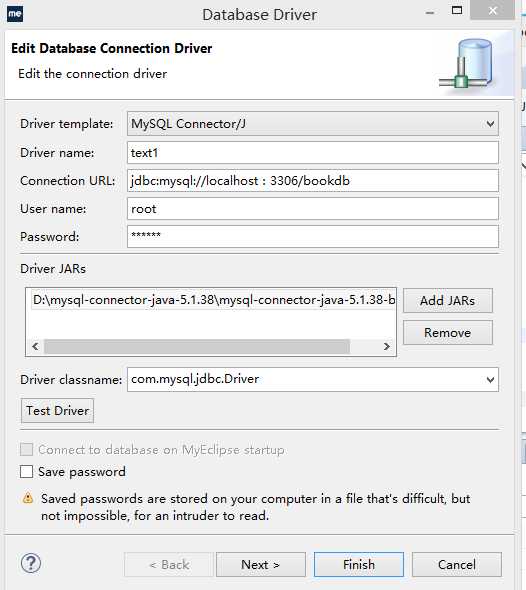
Task: Toggle Connect to database on MyEclipse startup
Action: (x=26, y=449)
